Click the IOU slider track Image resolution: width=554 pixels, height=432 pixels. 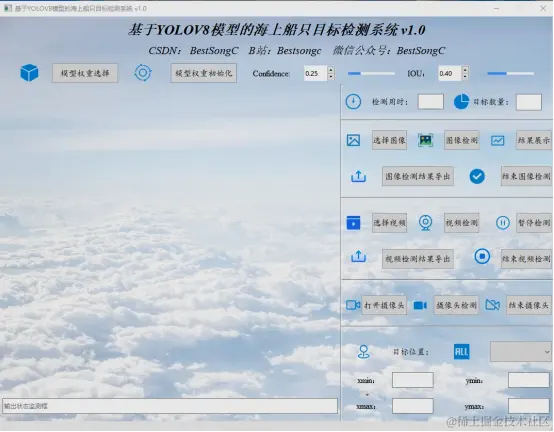pos(511,73)
